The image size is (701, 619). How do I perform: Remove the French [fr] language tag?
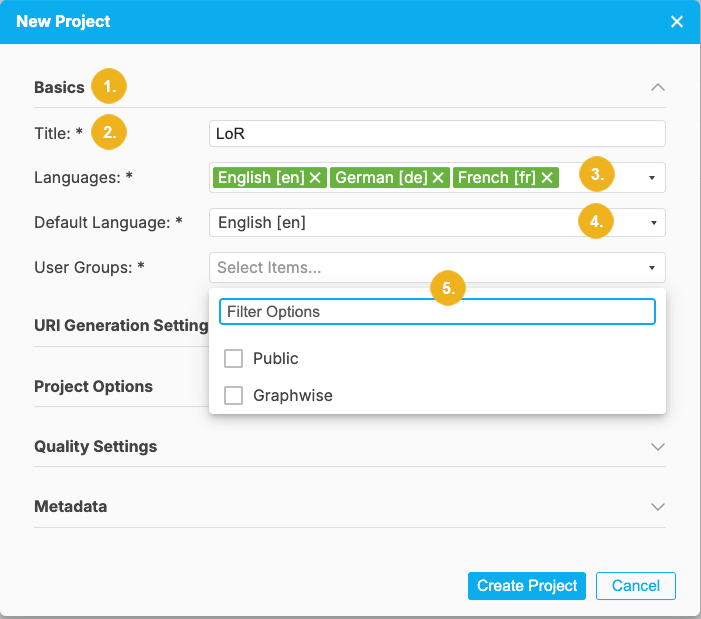(547, 178)
